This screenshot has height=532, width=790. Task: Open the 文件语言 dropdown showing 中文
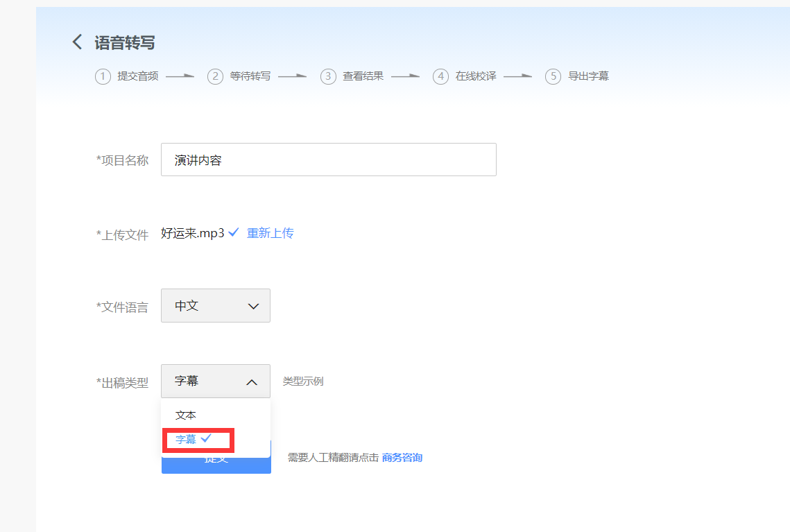[x=216, y=305]
